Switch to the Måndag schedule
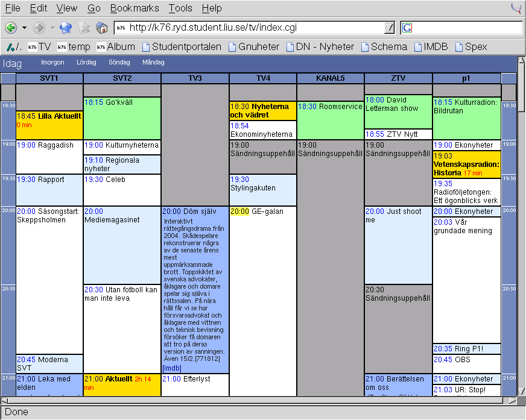 click(153, 62)
